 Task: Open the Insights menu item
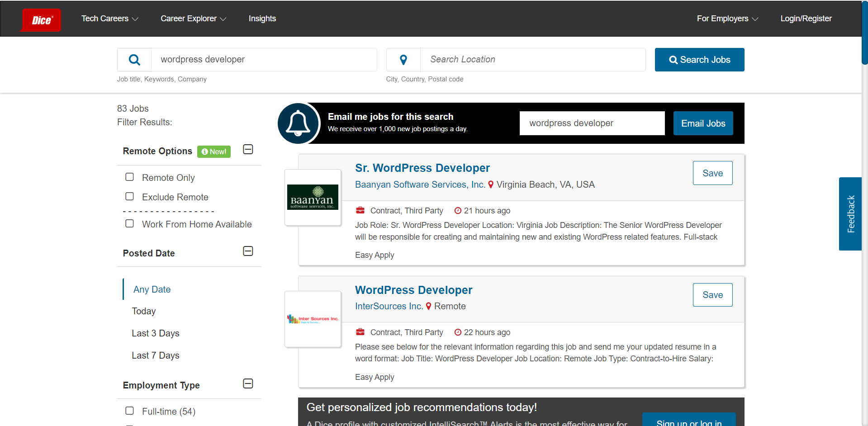pyautogui.click(x=262, y=19)
